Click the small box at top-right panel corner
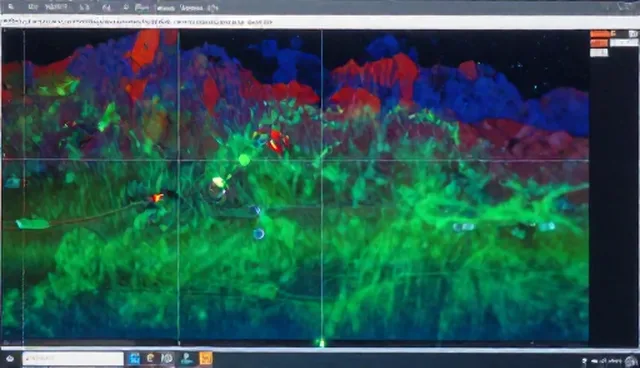The height and width of the screenshot is (368, 640). coord(633,34)
